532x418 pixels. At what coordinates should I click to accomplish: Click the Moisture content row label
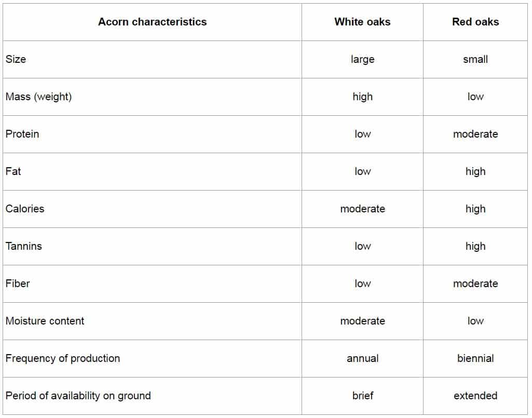(45, 321)
